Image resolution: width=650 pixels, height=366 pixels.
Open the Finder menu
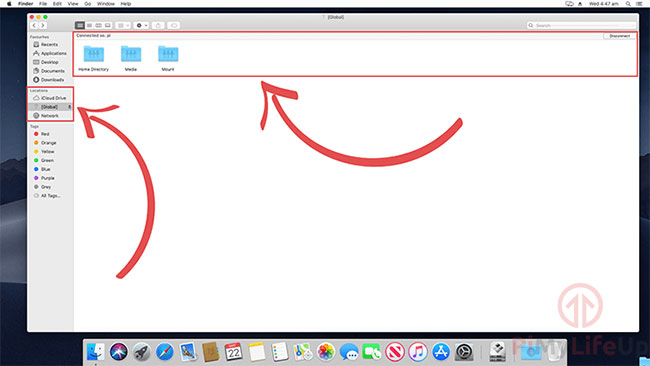click(25, 4)
